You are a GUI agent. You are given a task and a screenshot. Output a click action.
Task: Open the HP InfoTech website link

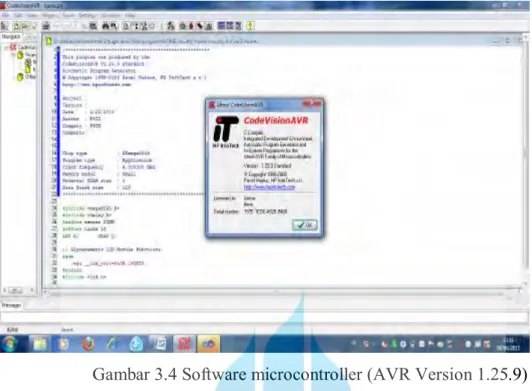click(x=269, y=187)
